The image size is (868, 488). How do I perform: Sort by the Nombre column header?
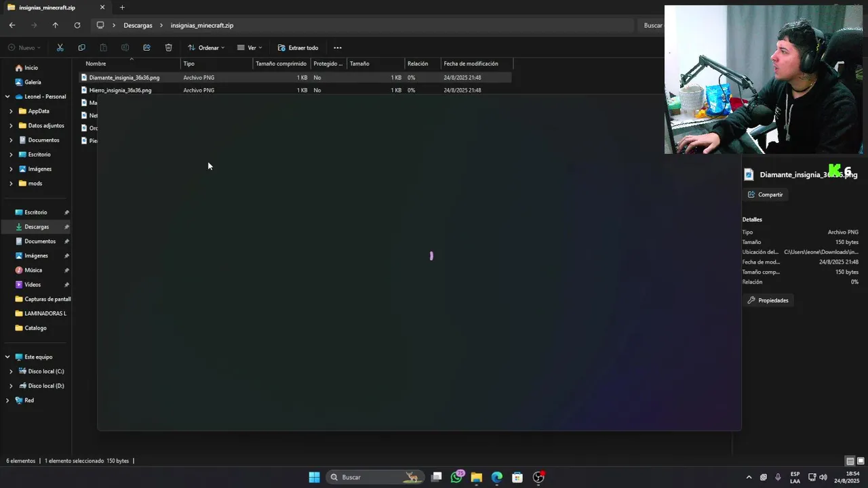129,64
